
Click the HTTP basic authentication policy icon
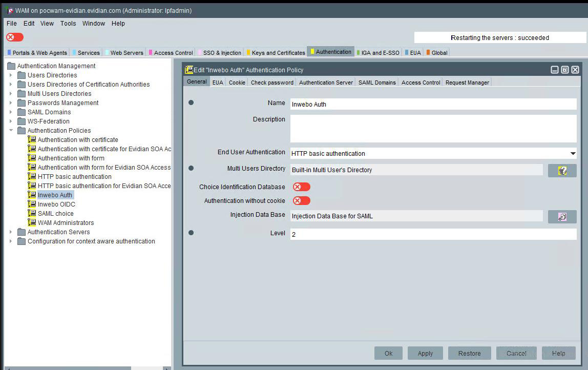32,177
